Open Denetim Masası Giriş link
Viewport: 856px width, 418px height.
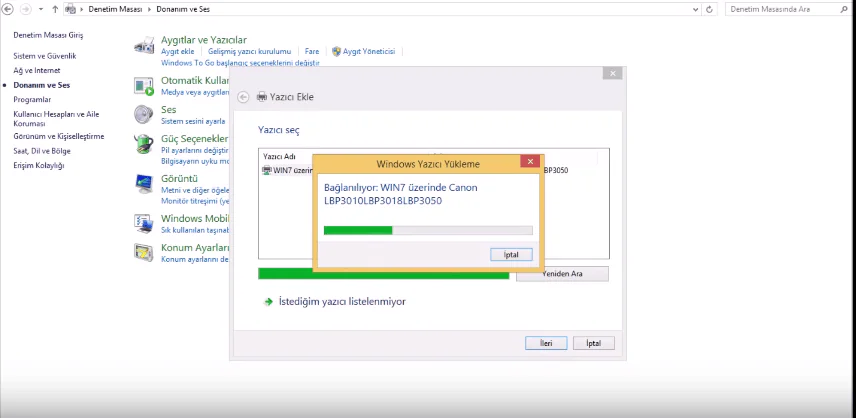click(x=48, y=35)
